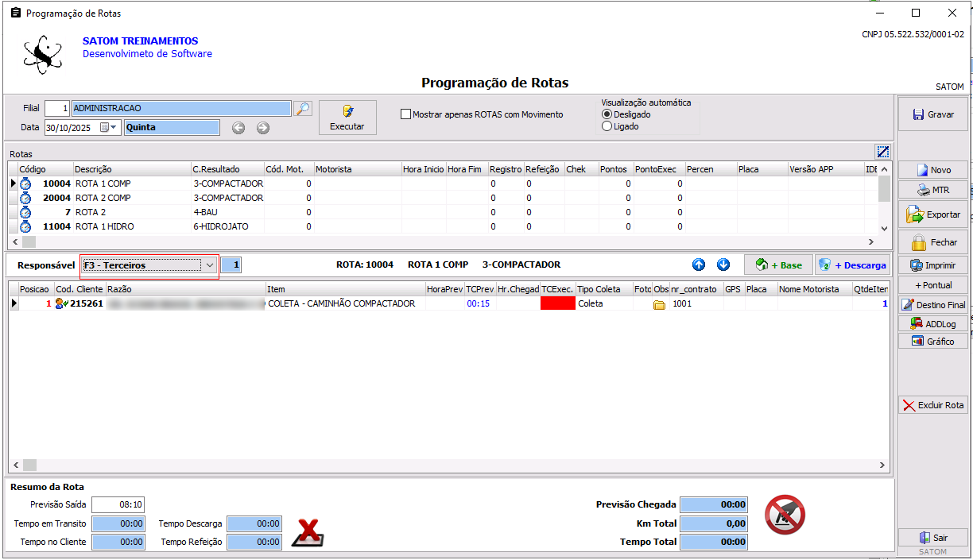Viewport: 973px width, 560px height.
Task: Click the Filial search magnifier icon
Action: (303, 108)
